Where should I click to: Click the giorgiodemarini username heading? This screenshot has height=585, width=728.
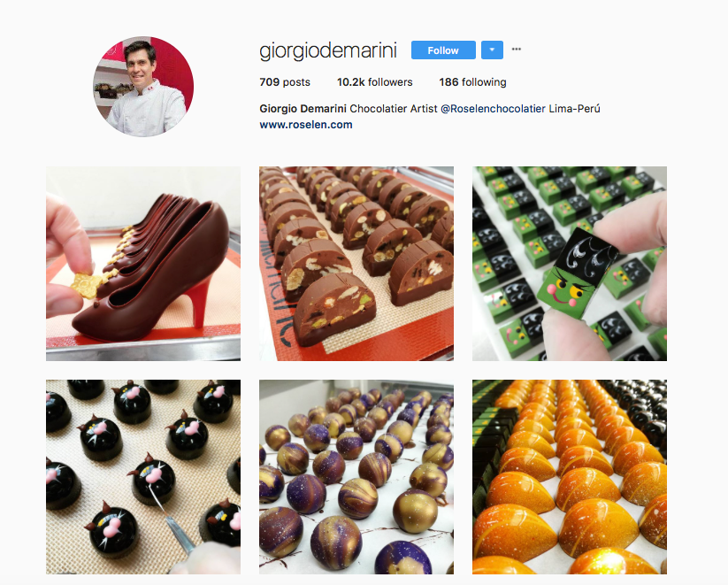point(328,50)
